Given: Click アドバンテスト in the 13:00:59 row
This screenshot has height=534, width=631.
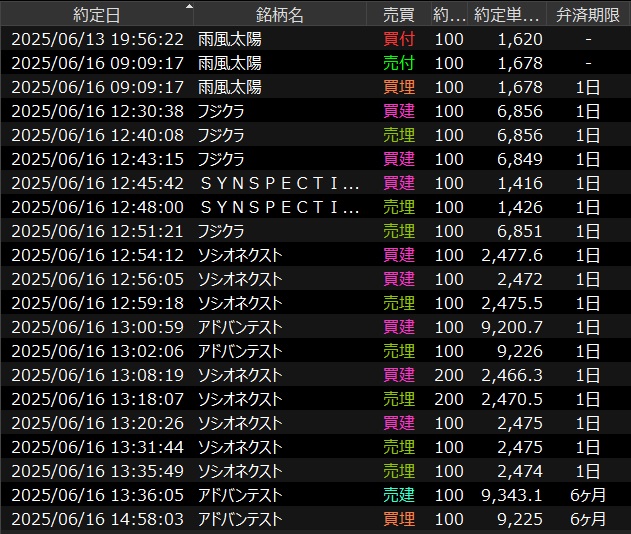Looking at the screenshot, I should (x=240, y=327).
